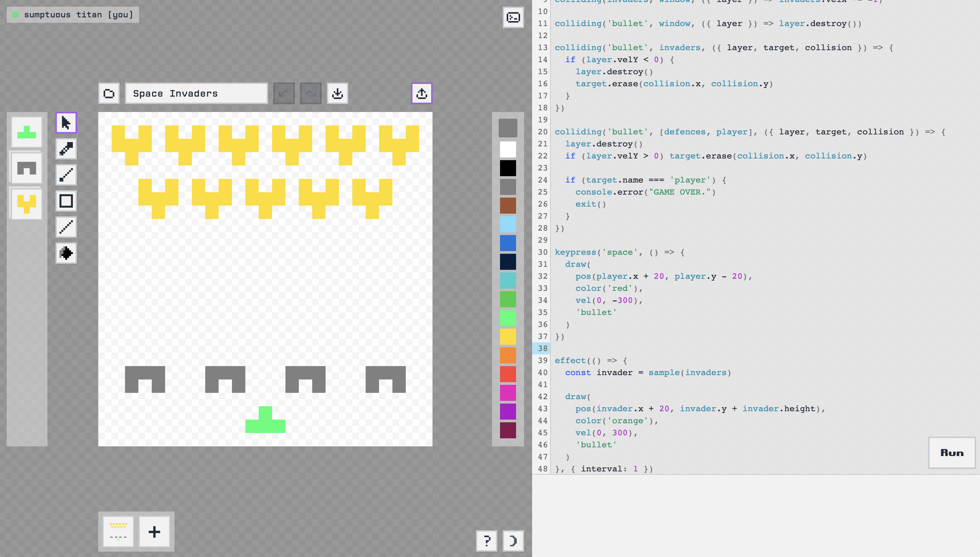Click the color('red') code line
980x557 pixels.
click(x=609, y=289)
